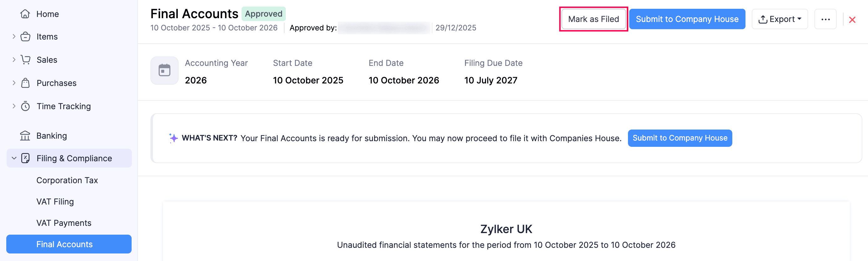The image size is (868, 261).
Task: Click the Home icon in the sidebar
Action: 26,14
